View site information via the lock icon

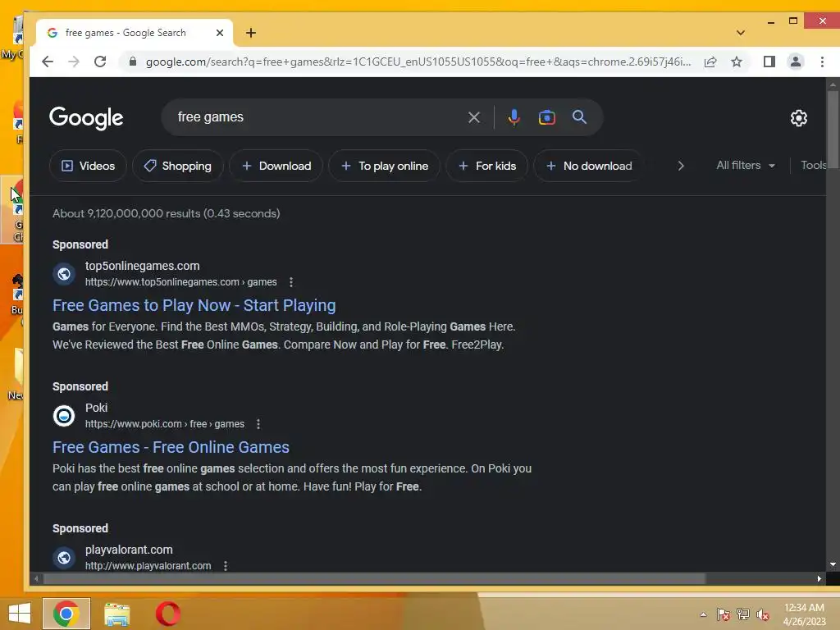(132, 62)
